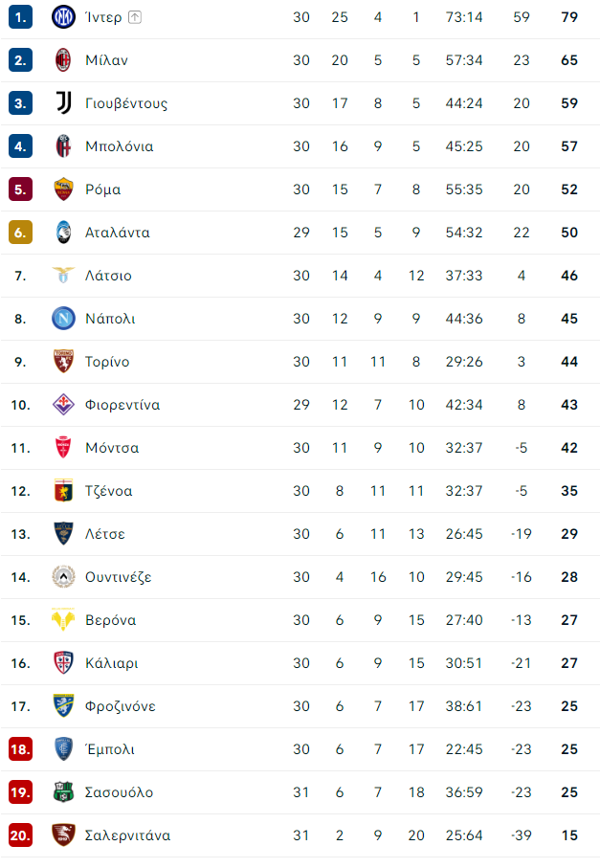The width and height of the screenshot is (600, 868).
Task: Click the Fiorentina club crest
Action: click(x=63, y=405)
